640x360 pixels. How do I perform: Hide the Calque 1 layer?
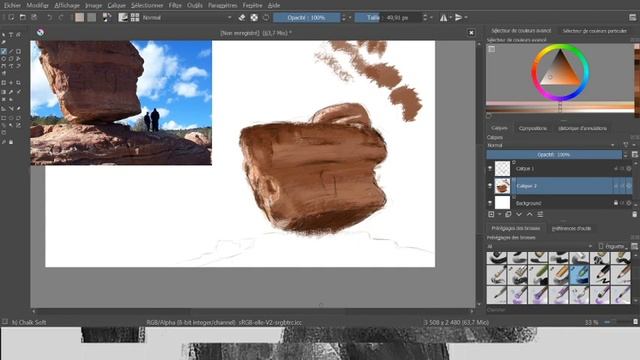coord(490,169)
